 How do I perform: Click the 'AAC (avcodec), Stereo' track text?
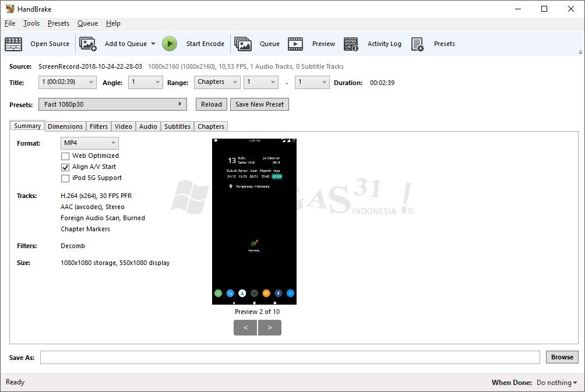[x=93, y=207]
